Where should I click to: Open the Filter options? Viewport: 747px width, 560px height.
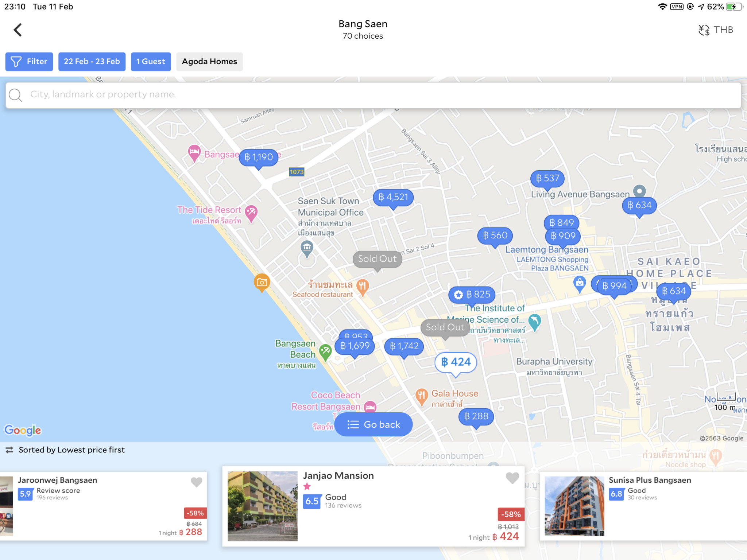(29, 62)
